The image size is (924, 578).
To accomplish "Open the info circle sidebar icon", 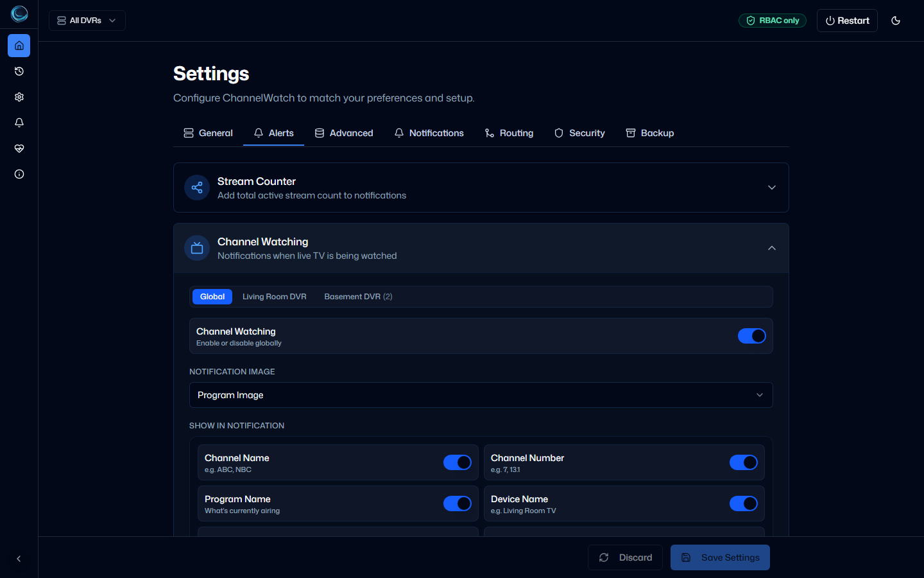I will [19, 174].
